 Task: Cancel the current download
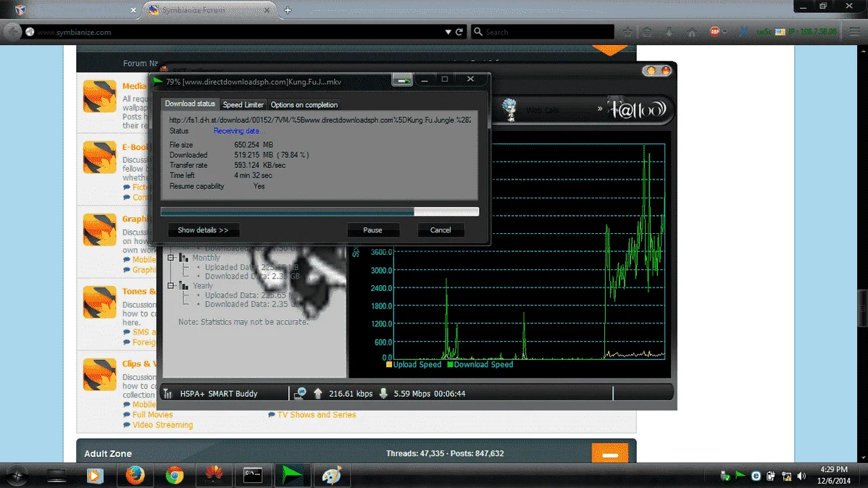441,230
